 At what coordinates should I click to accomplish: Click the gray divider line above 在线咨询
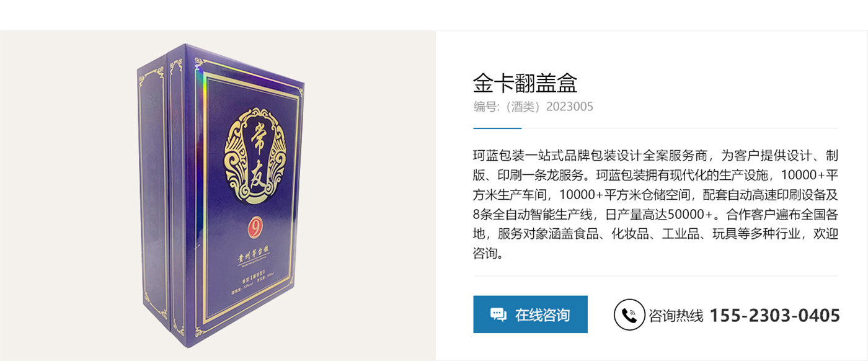(x=656, y=276)
